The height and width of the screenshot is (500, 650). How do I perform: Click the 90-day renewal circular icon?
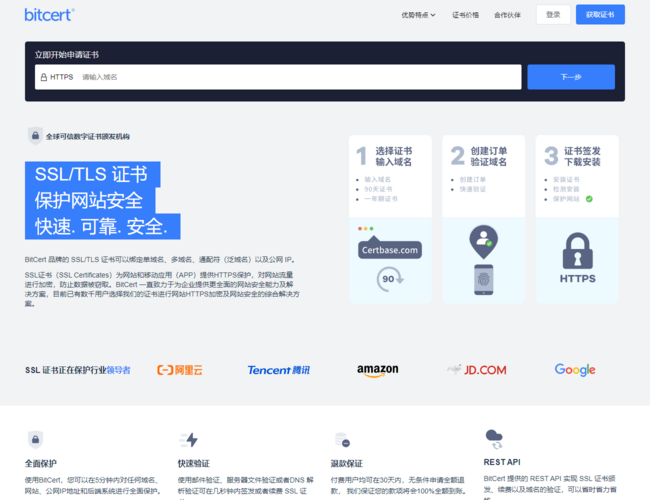(x=390, y=279)
